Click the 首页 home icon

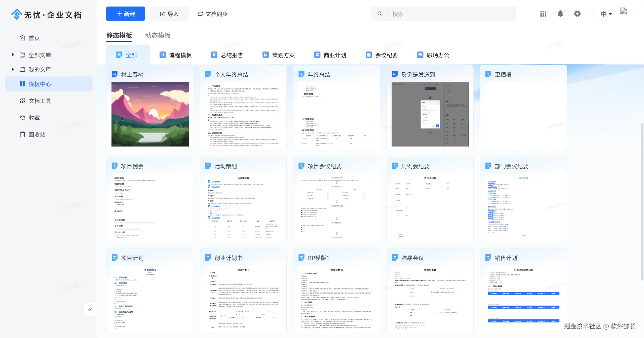(22, 38)
